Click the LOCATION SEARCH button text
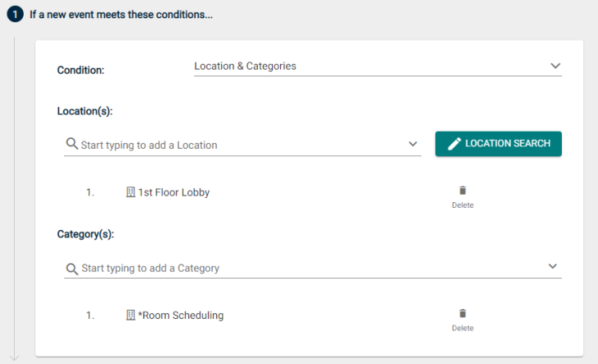Screen dimensions: 598x364 coord(508,144)
